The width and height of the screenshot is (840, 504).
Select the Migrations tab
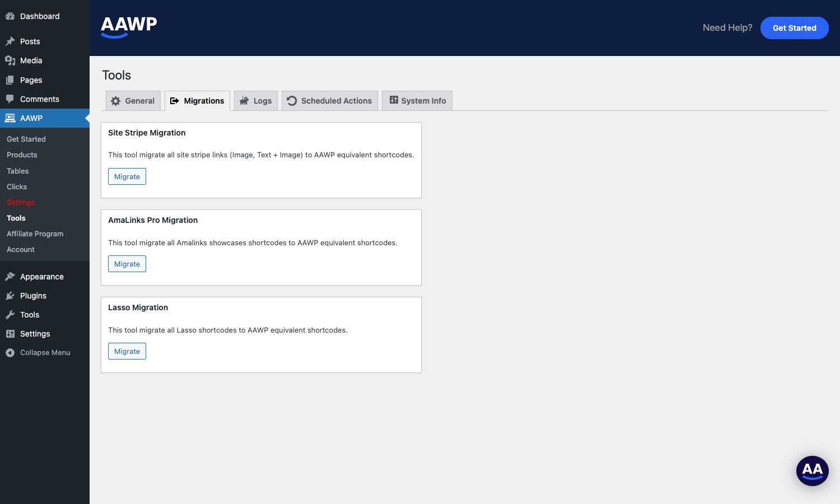(x=197, y=101)
